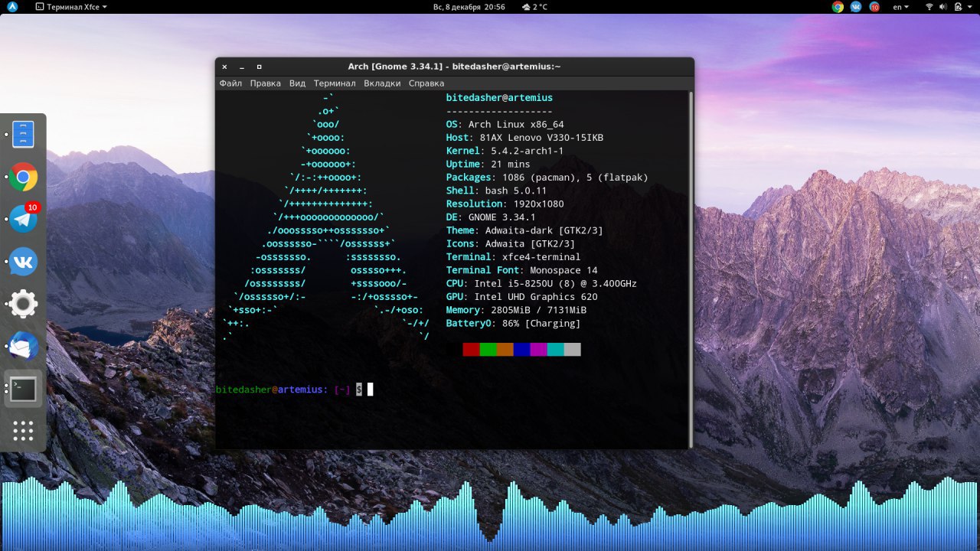The image size is (980, 551).
Task: Click the 'Resolution: 1920x1080' line
Action: coord(505,204)
